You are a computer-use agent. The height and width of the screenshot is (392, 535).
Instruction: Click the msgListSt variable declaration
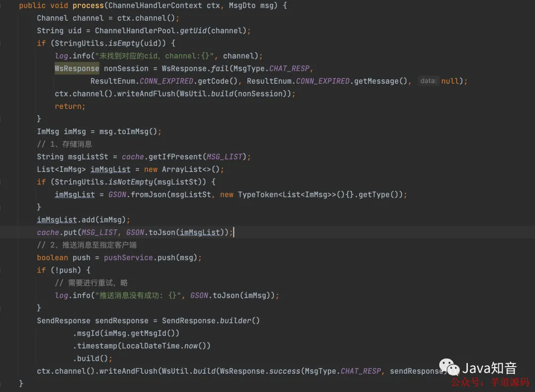(88, 157)
